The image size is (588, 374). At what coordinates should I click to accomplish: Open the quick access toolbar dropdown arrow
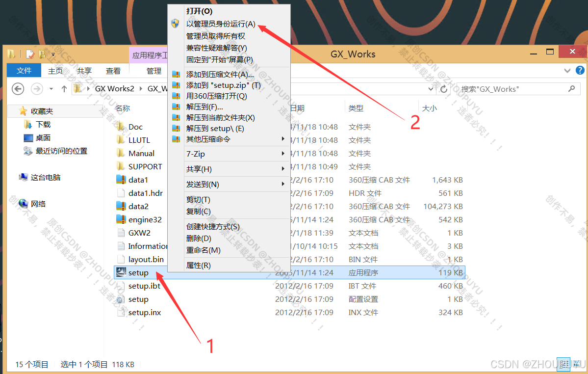tap(53, 54)
